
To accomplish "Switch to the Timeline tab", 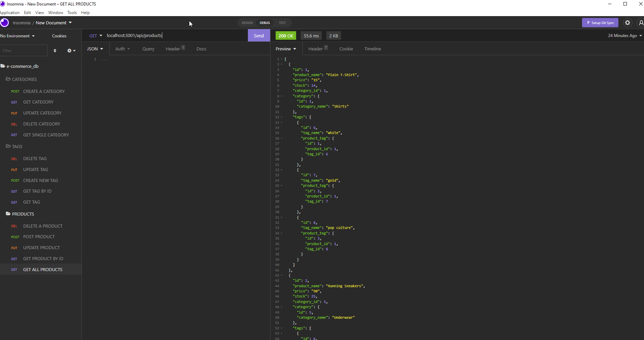I will point(372,49).
